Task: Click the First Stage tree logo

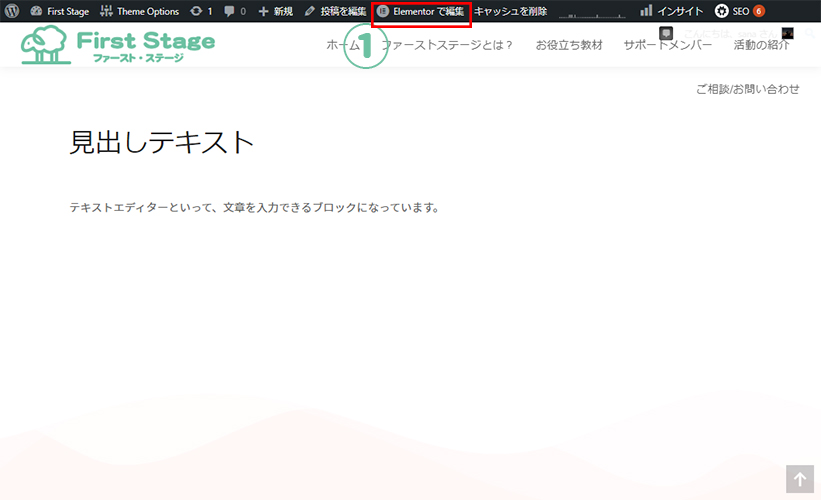Action: (x=117, y=45)
